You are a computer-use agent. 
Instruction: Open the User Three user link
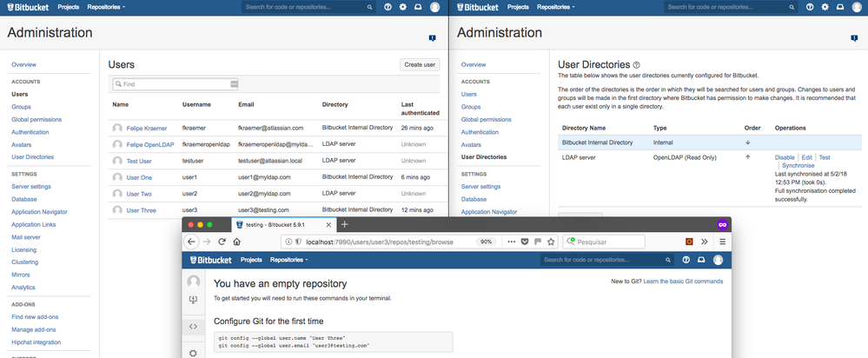coord(141,210)
